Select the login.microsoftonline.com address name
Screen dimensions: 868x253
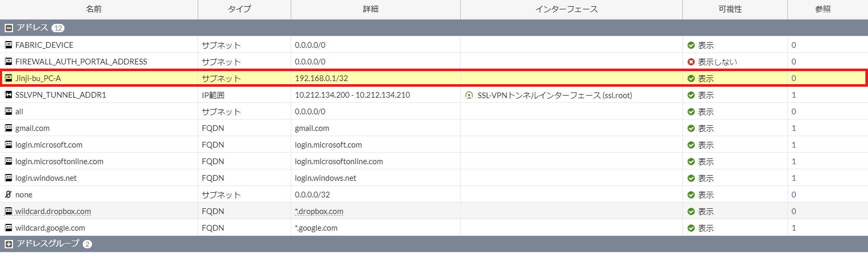[59, 162]
